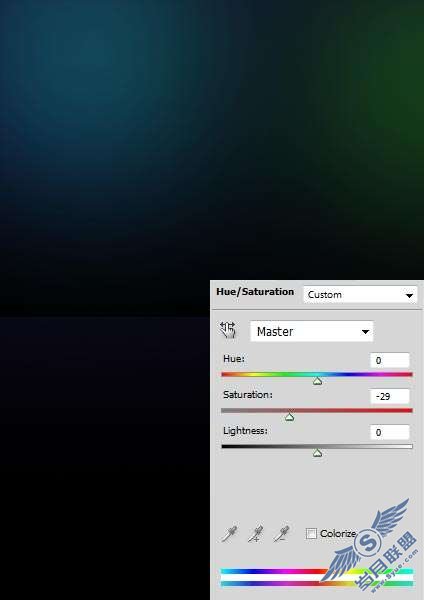This screenshot has height=600, width=424.
Task: Click the lower rainbow color bar
Action: pyautogui.click(x=317, y=584)
